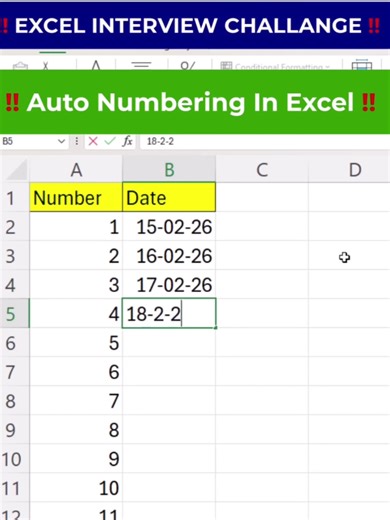This screenshot has width=390, height=520.
Task: Click the 'Number' header cell
Action: pos(76,197)
